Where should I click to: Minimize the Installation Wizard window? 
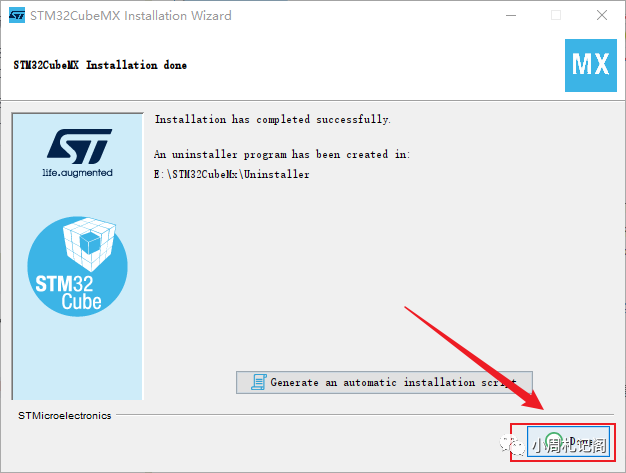point(511,16)
